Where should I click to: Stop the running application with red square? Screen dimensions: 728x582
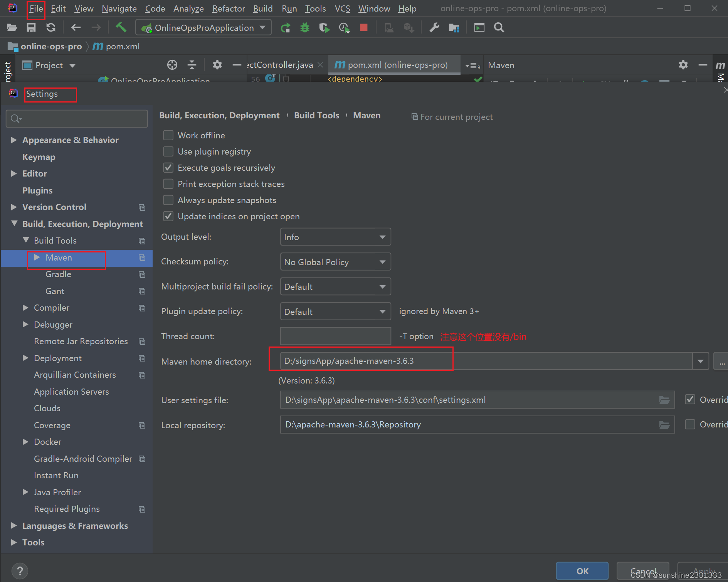tap(363, 27)
